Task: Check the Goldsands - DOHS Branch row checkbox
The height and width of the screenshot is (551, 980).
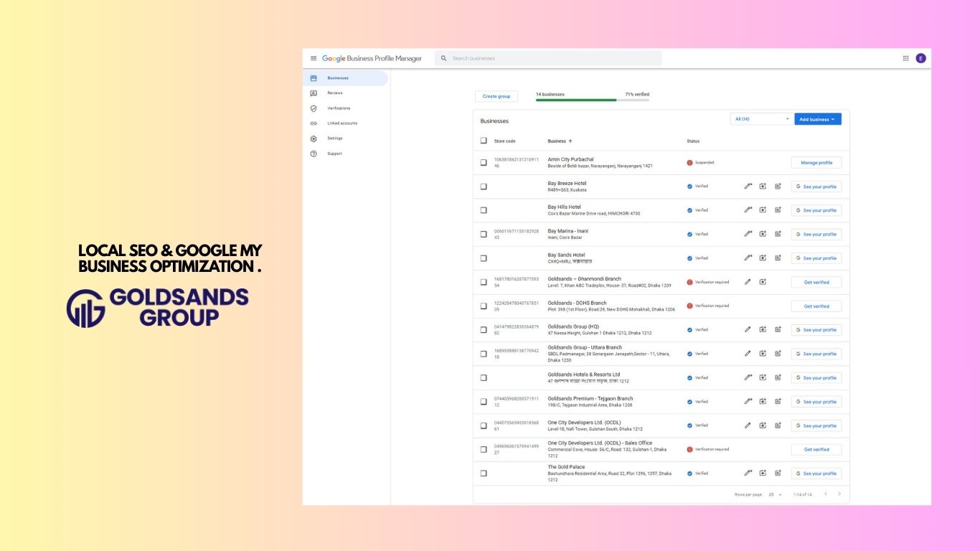Action: click(484, 306)
